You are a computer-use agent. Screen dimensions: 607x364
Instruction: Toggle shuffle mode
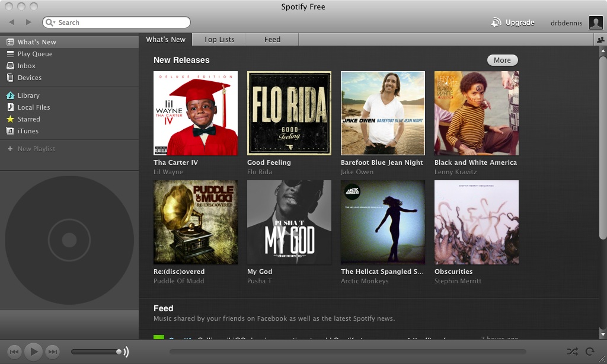(573, 352)
